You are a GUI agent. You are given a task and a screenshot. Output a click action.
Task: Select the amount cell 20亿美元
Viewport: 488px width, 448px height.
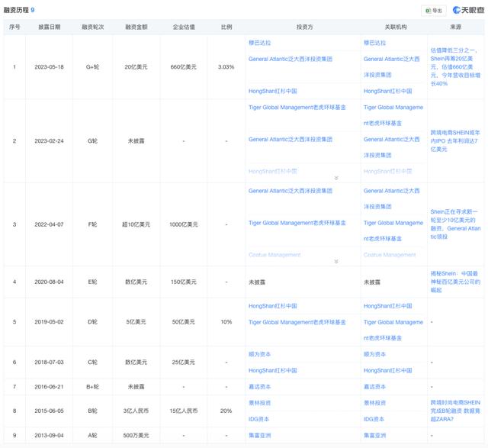pyautogui.click(x=136, y=67)
